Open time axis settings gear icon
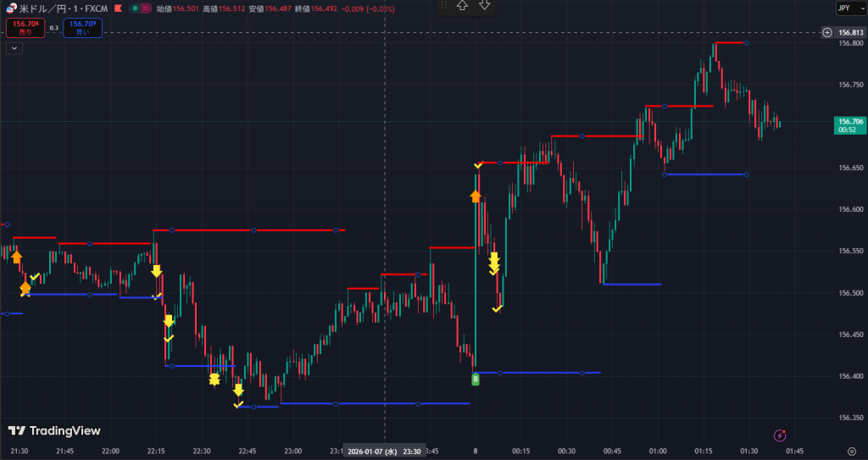The width and height of the screenshot is (868, 460). [x=851, y=452]
